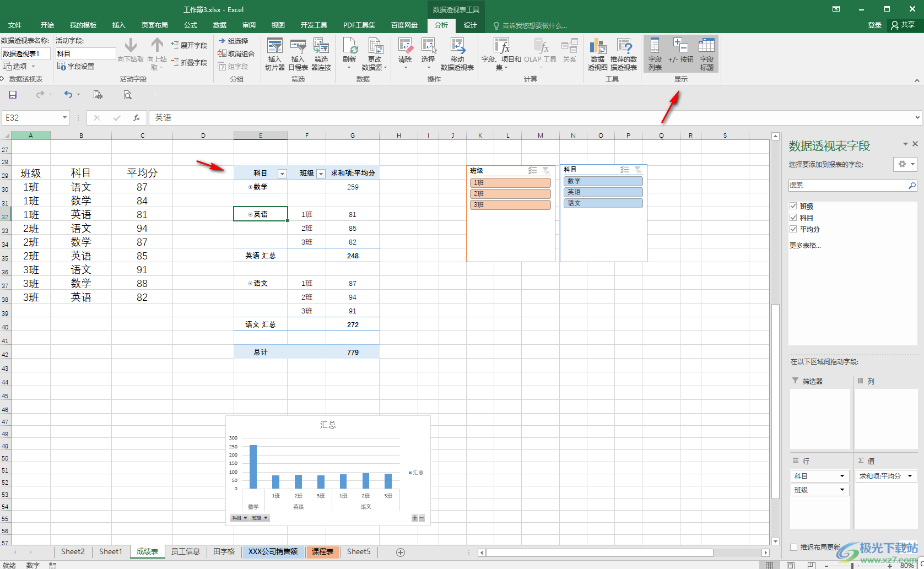This screenshot has height=569, width=924.
Task: Open 求和项:平均分 value field dropdown
Action: coord(910,476)
